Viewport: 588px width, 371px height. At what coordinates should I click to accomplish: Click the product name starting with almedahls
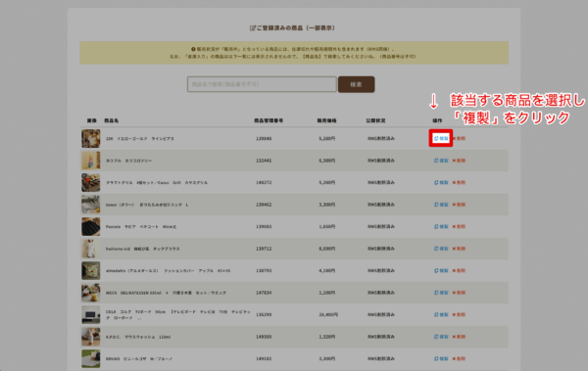pos(168,270)
